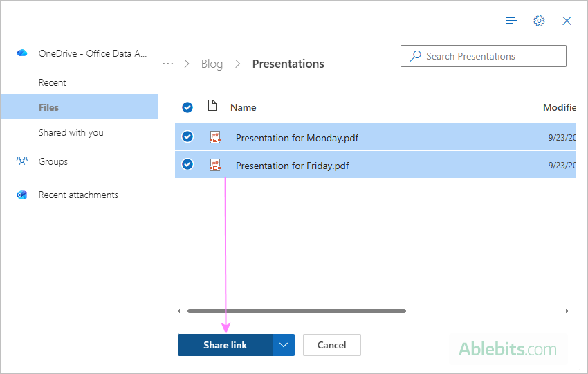Click the scrollbar left arrow
This screenshot has width=588, height=374.
point(179,311)
